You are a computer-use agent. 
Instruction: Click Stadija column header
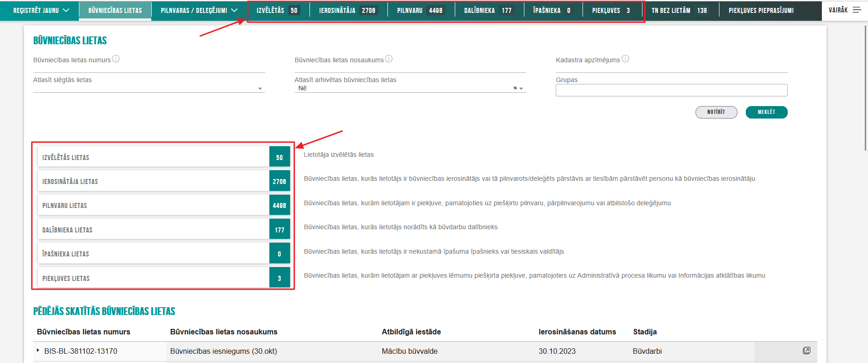(x=645, y=332)
